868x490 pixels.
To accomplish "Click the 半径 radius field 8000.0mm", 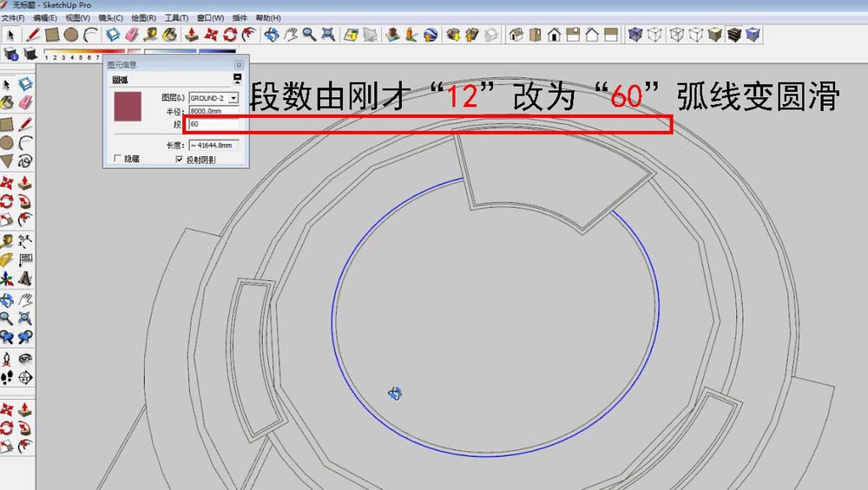I will click(214, 111).
